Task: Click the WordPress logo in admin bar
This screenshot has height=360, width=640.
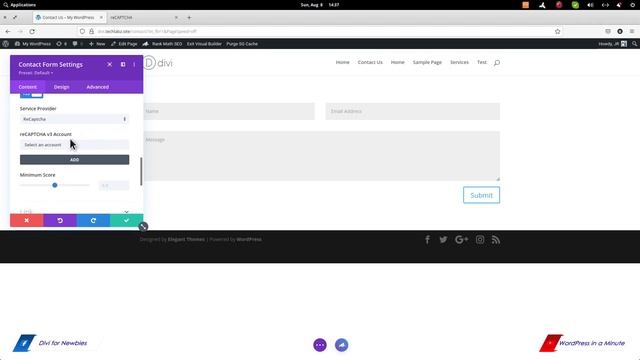Action: tap(6, 44)
